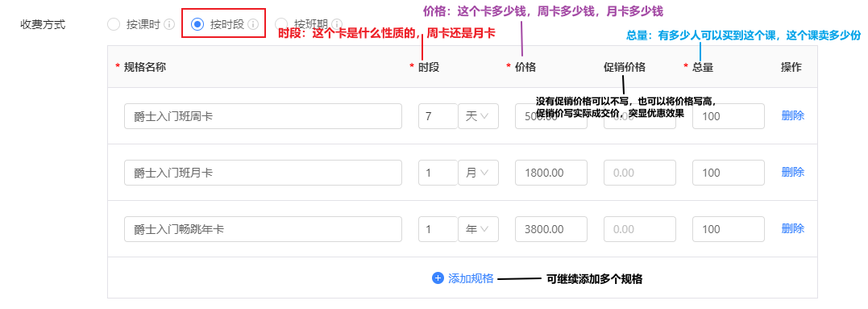Open the 月 unit dropdown
Image resolution: width=868 pixels, height=309 pixels.
point(478,173)
